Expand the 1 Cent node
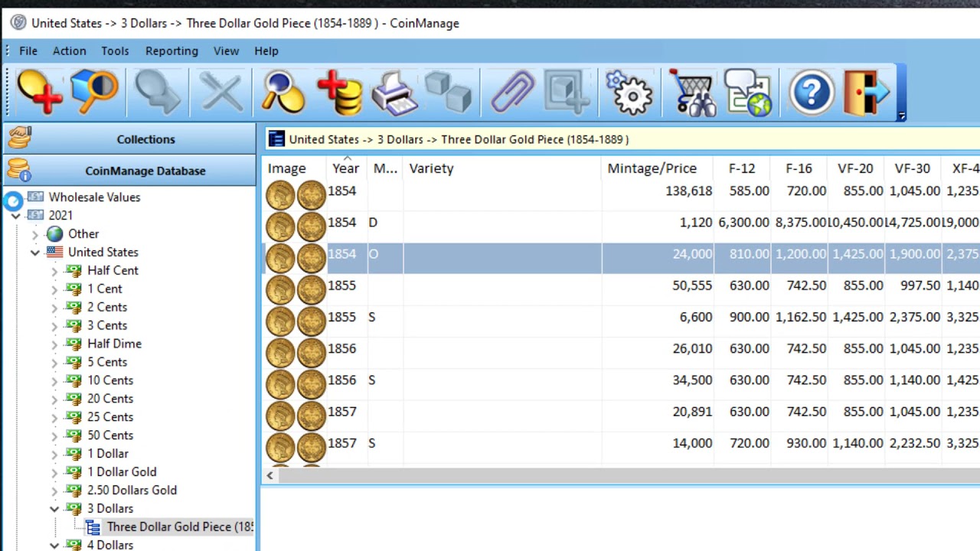The image size is (980, 551). [x=54, y=289]
